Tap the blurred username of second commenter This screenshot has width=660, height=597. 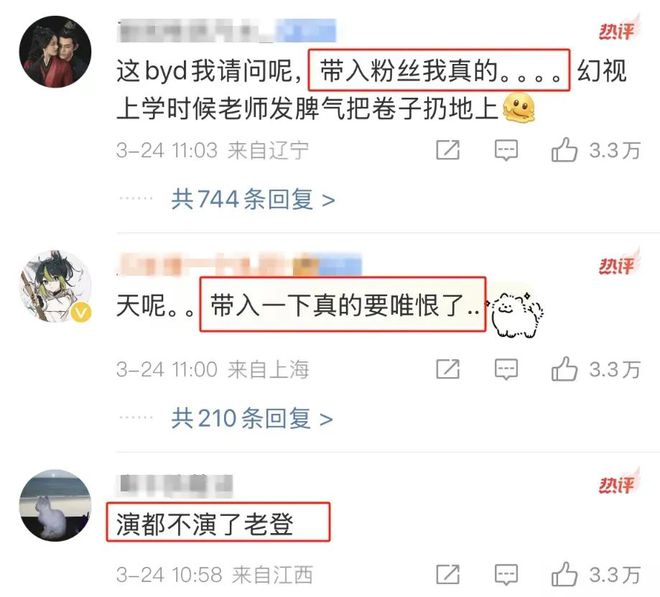(x=239, y=264)
